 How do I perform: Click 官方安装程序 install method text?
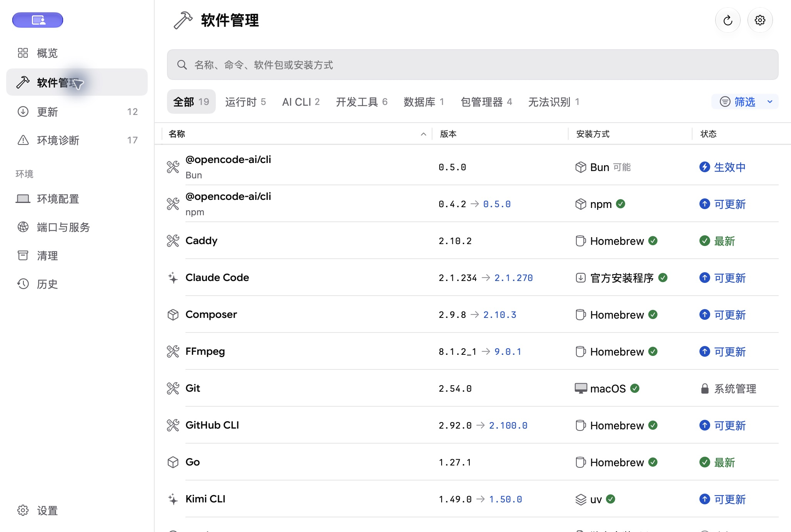pyautogui.click(x=622, y=278)
